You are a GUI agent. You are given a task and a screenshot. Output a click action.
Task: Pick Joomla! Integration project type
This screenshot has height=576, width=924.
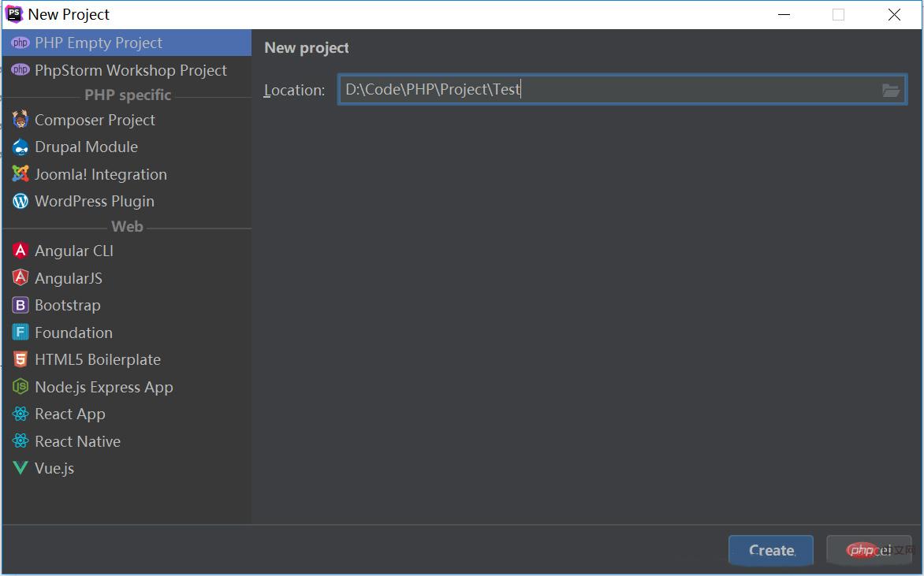[x=127, y=173]
